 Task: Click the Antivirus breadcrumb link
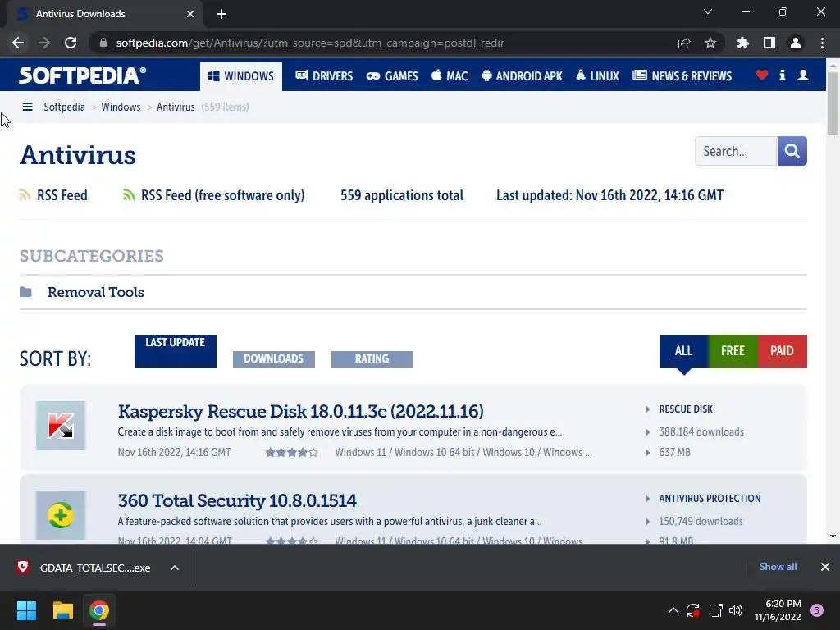(x=176, y=107)
